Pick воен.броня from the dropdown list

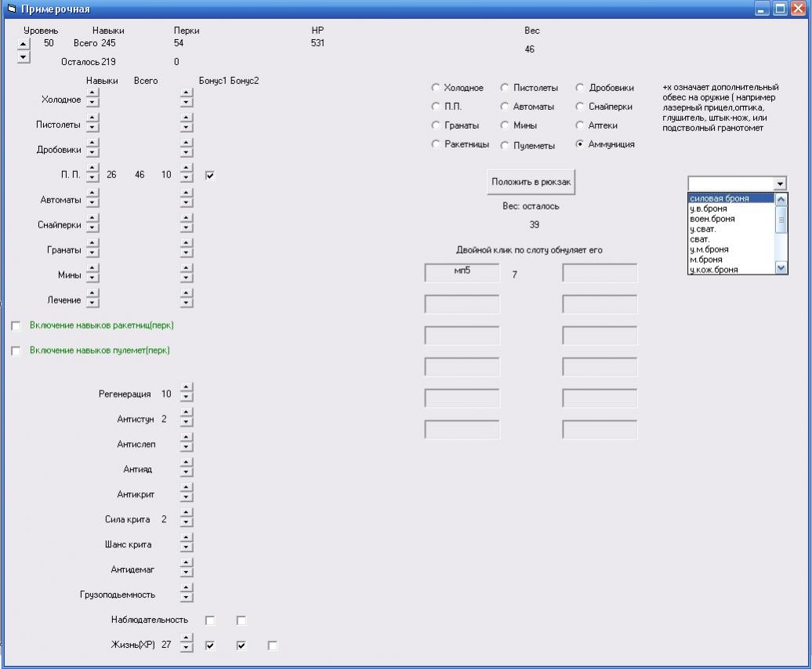pos(712,219)
